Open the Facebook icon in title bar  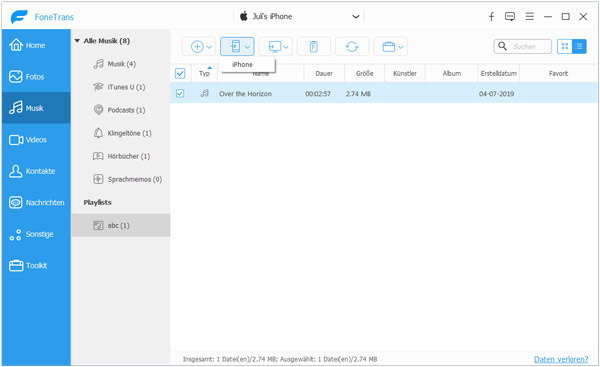pos(491,16)
